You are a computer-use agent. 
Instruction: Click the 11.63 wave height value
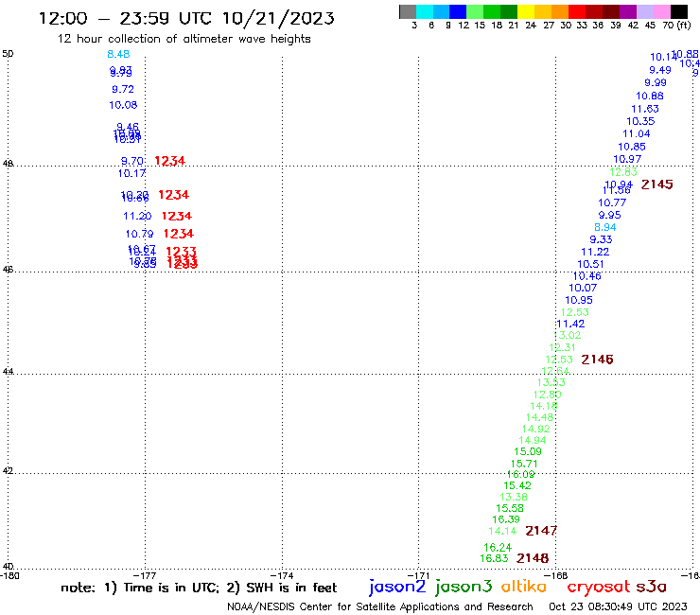tap(645, 109)
